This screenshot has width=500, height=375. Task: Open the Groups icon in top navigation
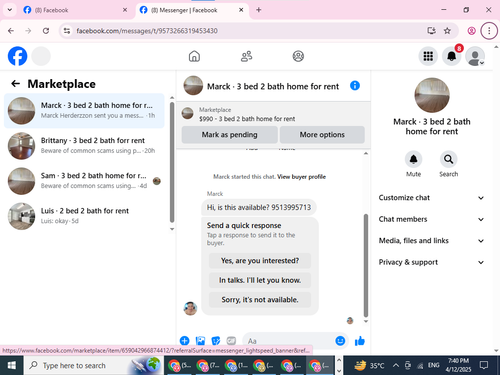coord(298,56)
